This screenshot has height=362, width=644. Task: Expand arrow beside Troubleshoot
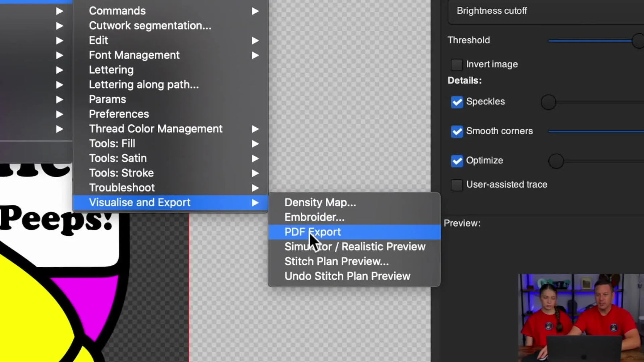point(255,188)
